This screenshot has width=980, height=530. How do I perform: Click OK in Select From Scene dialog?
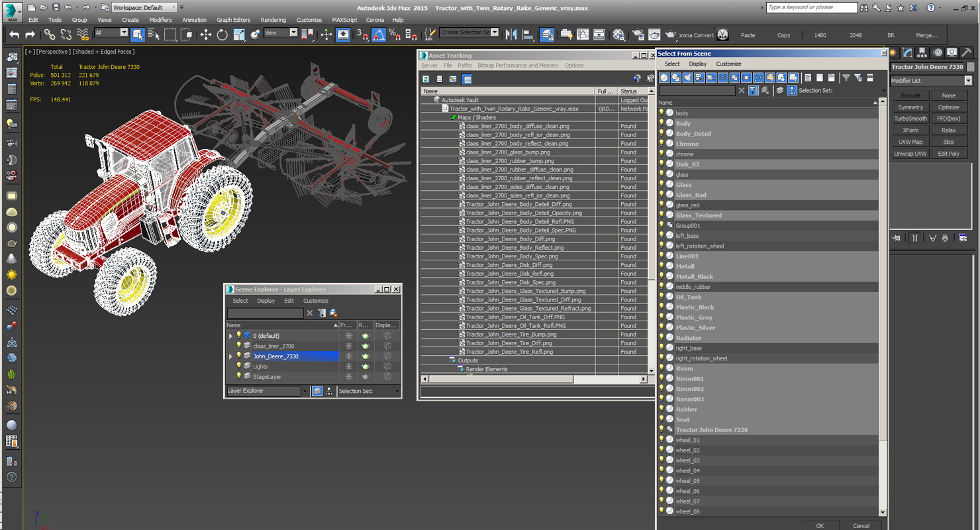click(x=820, y=525)
